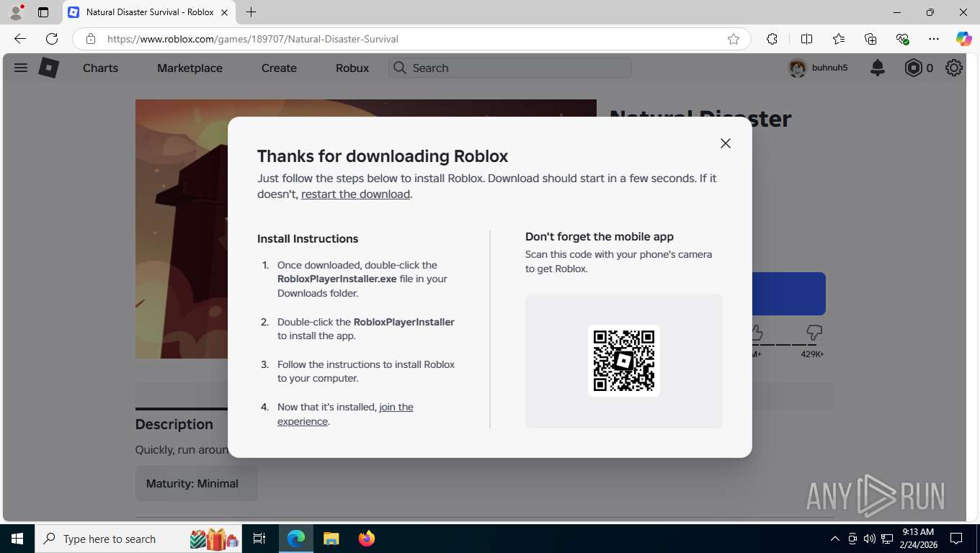Open Browser essentials heart icon
The width and height of the screenshot is (980, 553).
pyautogui.click(x=902, y=39)
